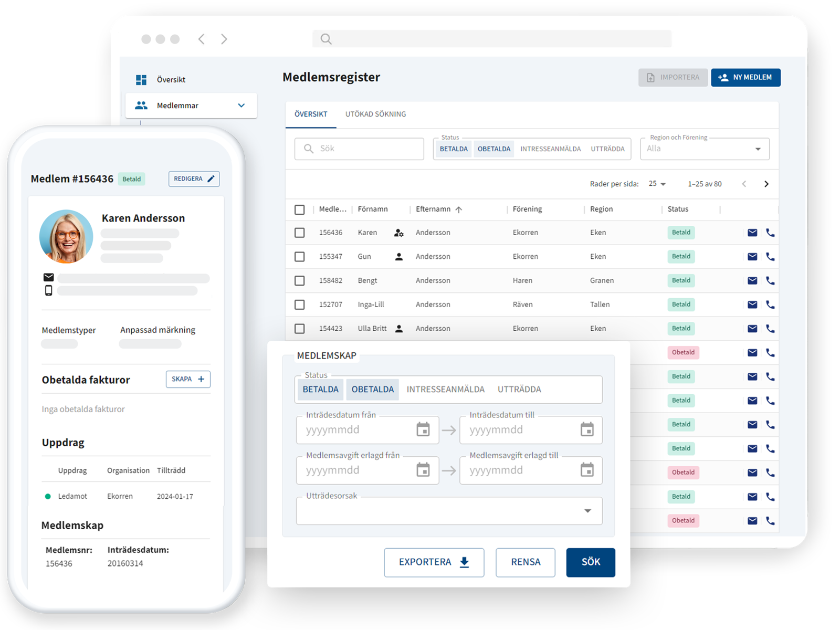The width and height of the screenshot is (840, 630).
Task: Open calendar picker for Medlemsavgift erlagd till
Action: tap(587, 470)
